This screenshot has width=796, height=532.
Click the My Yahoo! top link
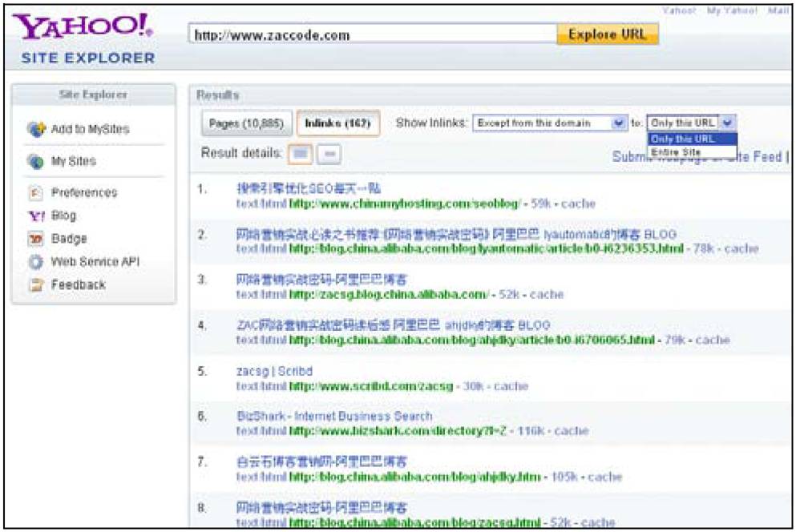point(732,10)
